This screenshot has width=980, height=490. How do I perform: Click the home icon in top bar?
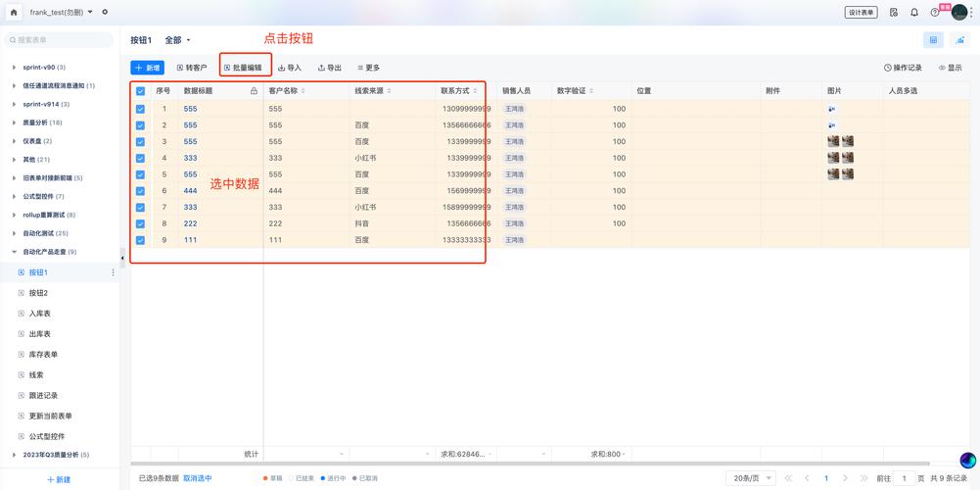(14, 13)
